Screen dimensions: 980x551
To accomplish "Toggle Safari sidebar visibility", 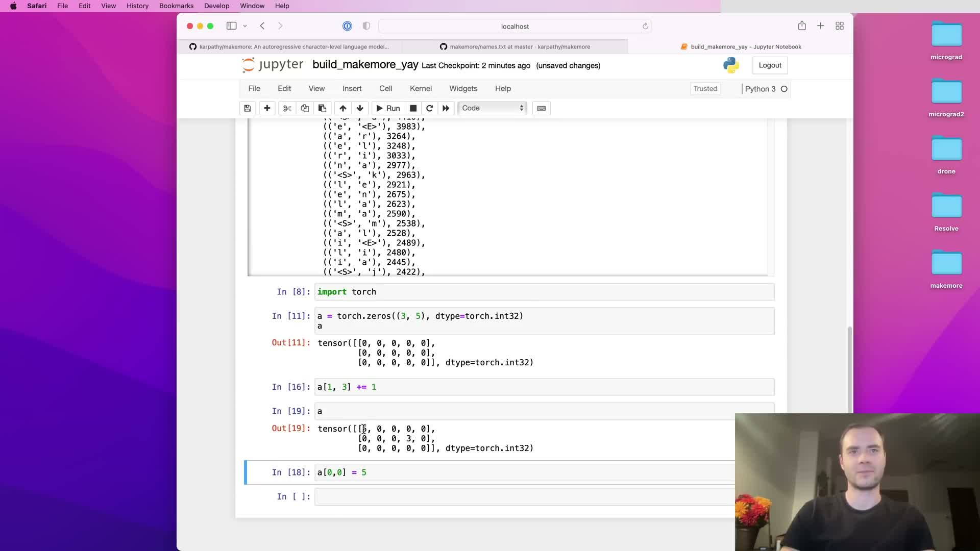I will (231, 26).
